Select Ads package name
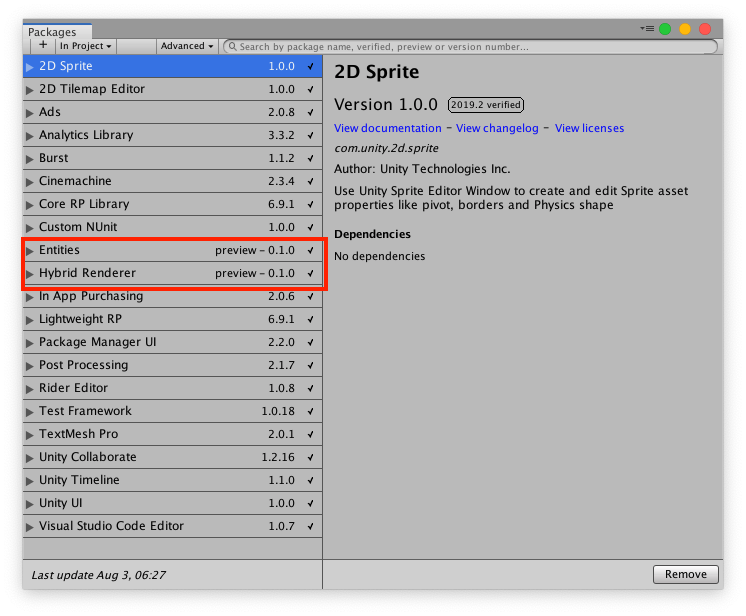Image resolution: width=746 pixels, height=616 pixels. [x=49, y=112]
